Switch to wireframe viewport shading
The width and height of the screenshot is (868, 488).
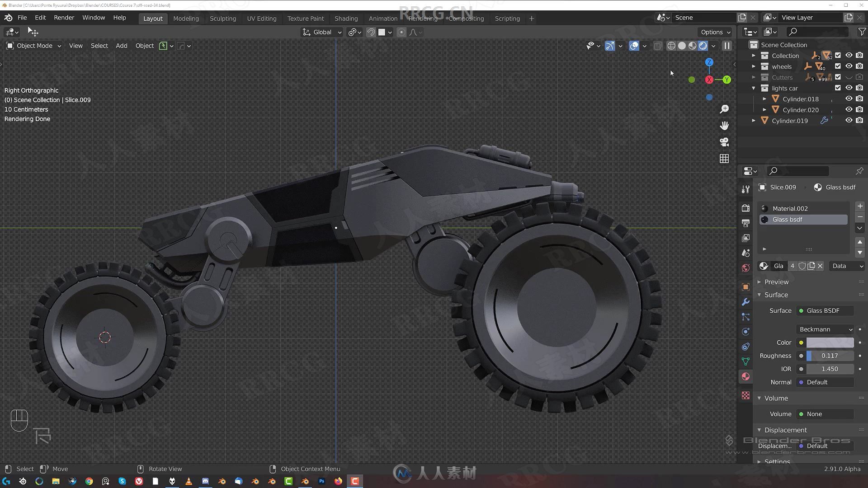(x=671, y=46)
